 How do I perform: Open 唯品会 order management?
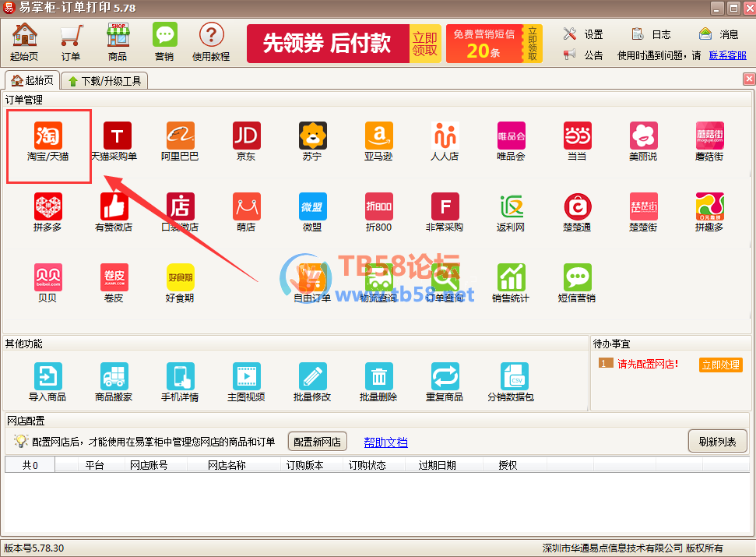[x=511, y=141]
